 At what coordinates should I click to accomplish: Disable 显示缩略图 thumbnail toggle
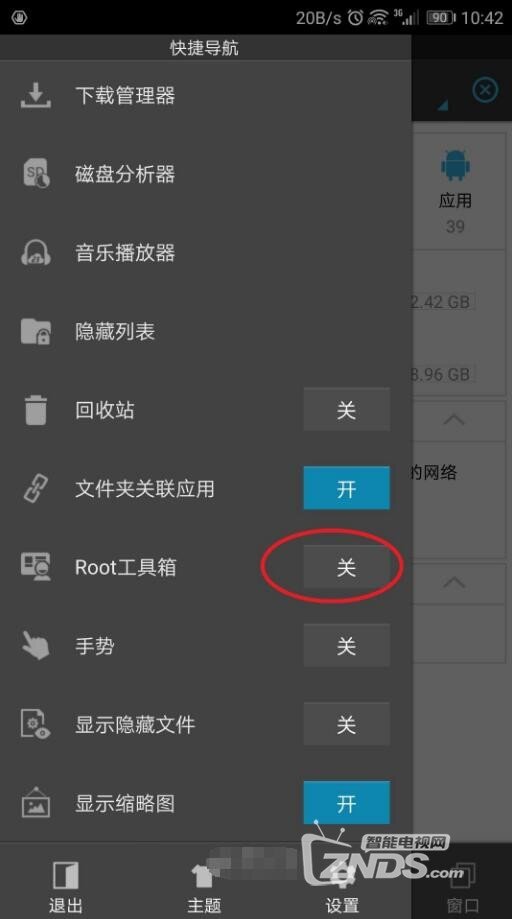click(x=346, y=803)
